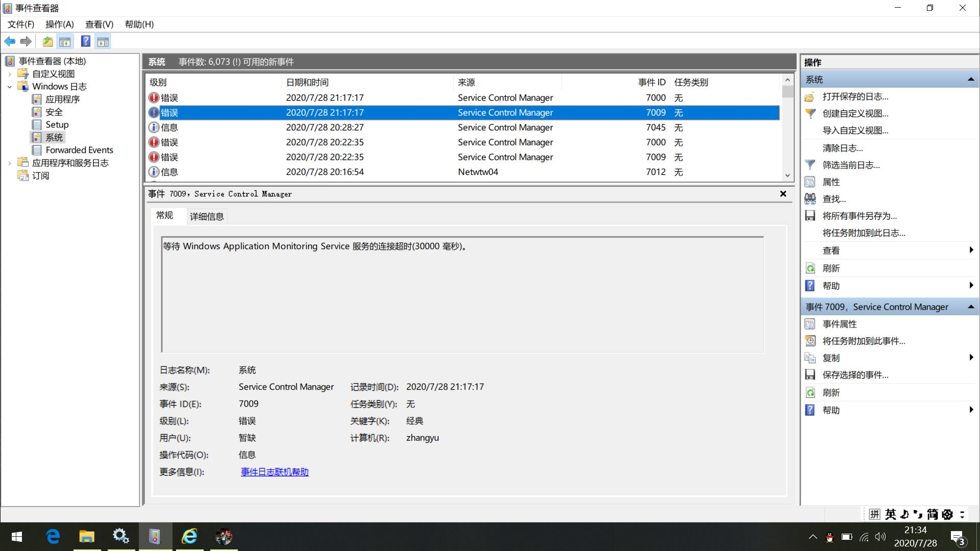Select the Netwtw04 event 7012 row

[463, 172]
